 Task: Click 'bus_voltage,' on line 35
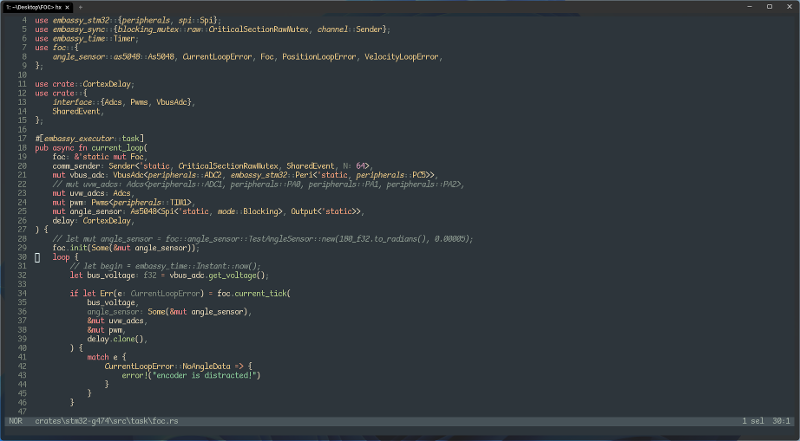113,303
